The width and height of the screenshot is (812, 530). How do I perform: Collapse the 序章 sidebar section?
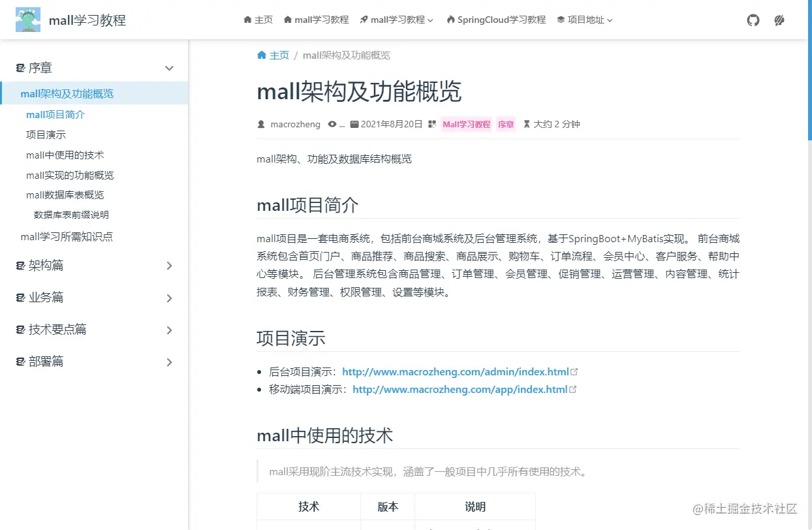(x=94, y=68)
